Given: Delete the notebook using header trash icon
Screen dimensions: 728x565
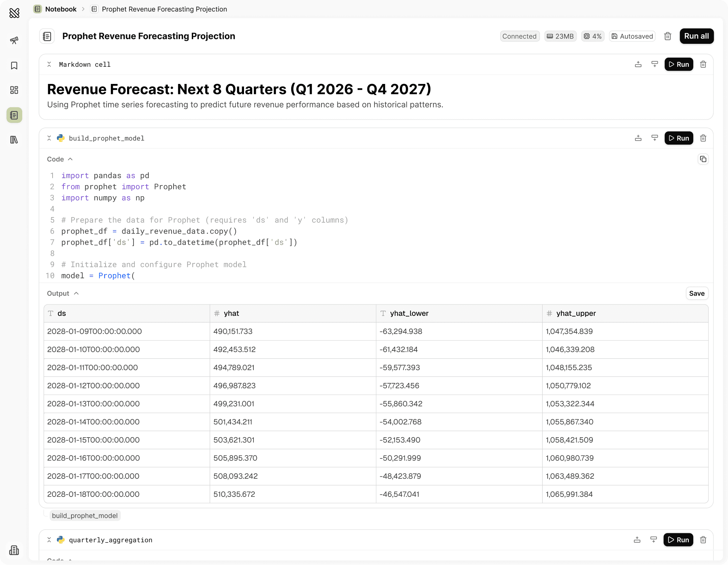Looking at the screenshot, I should (x=668, y=36).
